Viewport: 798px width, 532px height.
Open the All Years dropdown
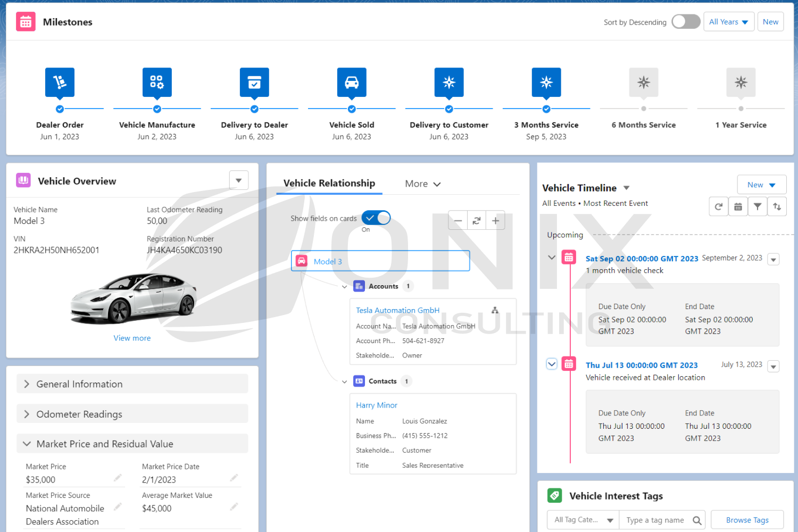[x=729, y=22]
